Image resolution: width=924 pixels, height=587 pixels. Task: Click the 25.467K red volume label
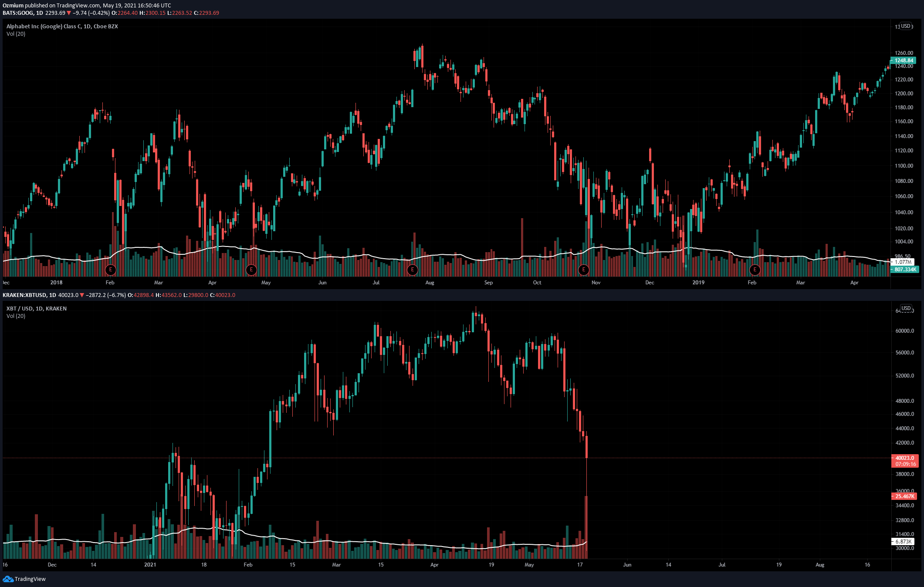[x=904, y=496]
